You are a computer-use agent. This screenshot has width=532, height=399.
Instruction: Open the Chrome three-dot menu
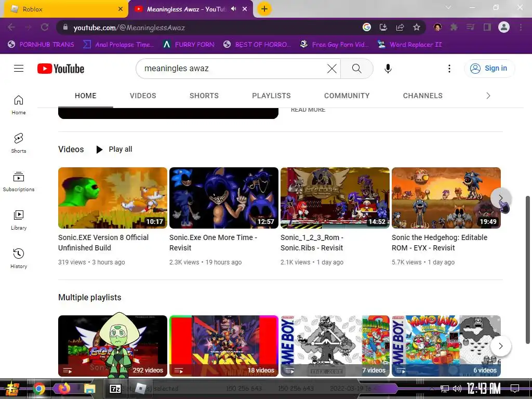(521, 27)
